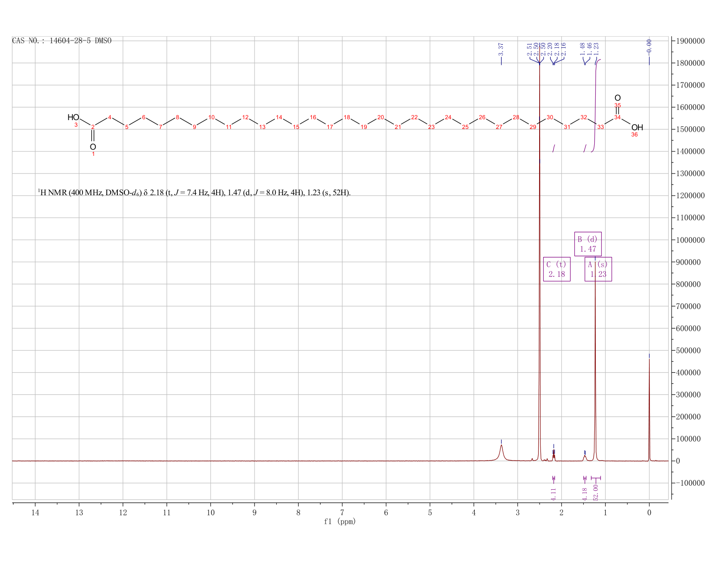This screenshot has width=728, height=563.
Task: Click atom label 34 in the structure
Action: coord(618,117)
